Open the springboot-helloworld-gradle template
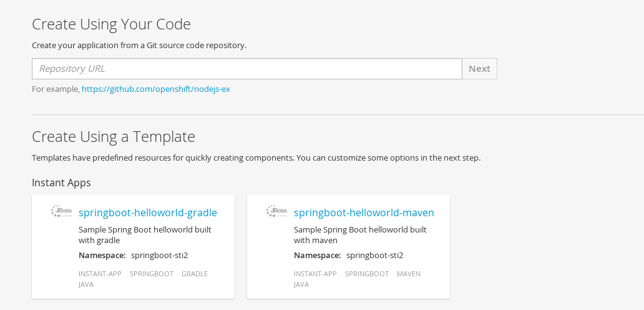 click(147, 212)
